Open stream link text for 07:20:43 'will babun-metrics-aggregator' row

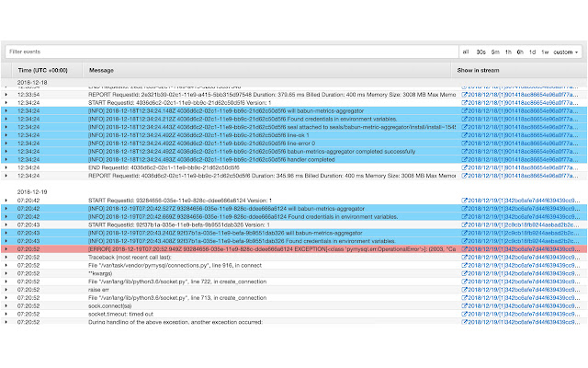524,233
